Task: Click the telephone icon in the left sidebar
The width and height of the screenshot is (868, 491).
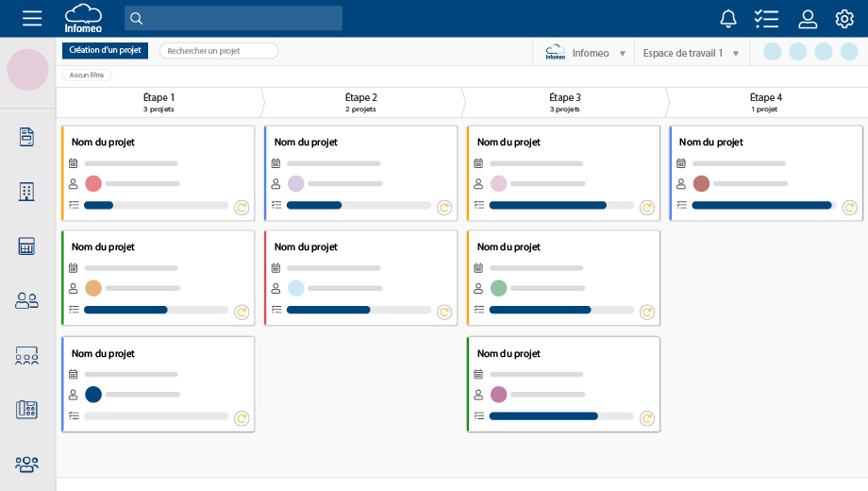Action: 27,410
